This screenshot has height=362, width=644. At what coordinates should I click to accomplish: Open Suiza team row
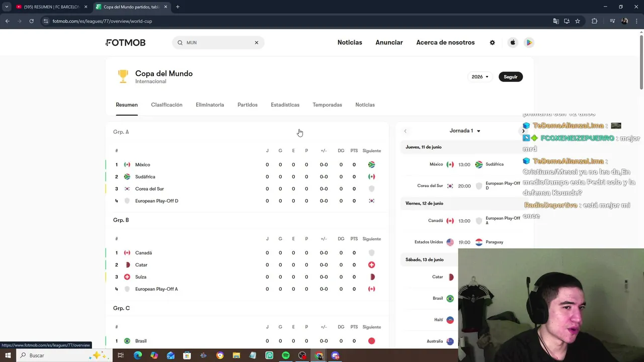coord(247,277)
